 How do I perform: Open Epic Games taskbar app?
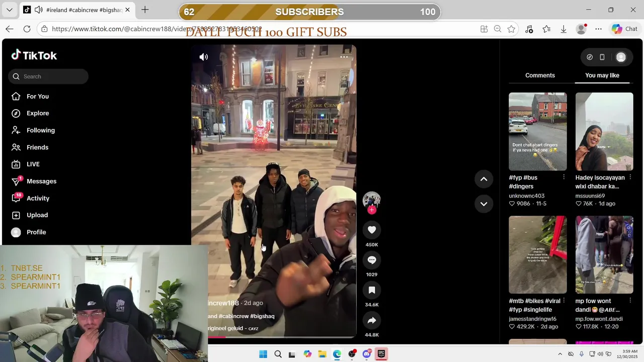381,354
